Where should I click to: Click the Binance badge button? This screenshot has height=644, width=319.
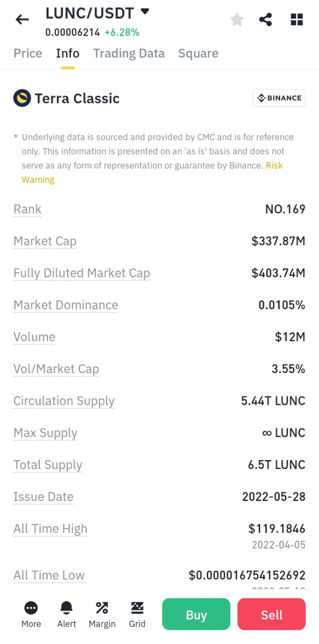[x=279, y=98]
